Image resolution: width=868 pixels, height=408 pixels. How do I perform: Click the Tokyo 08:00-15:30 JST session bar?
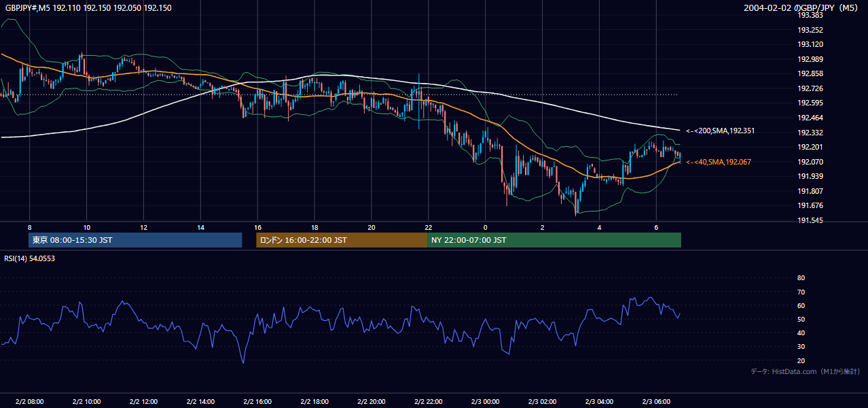[135, 240]
